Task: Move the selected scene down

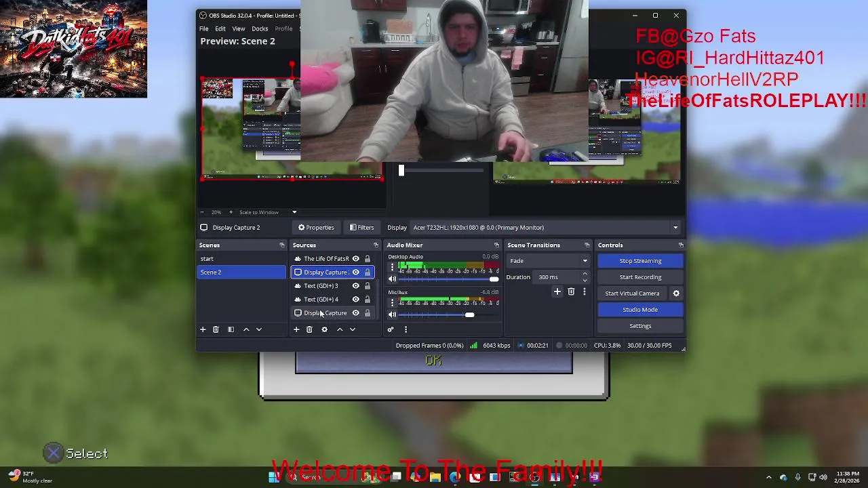Action: [259, 329]
